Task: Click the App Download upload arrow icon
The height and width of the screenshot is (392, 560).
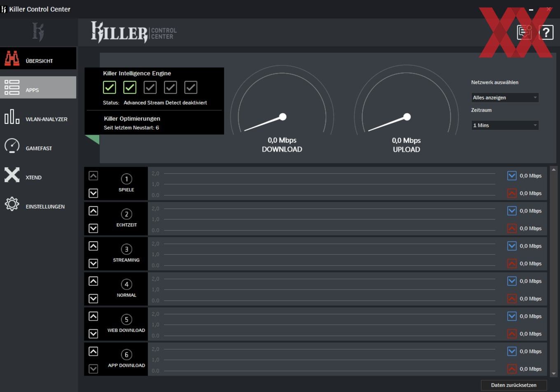Action: click(x=512, y=369)
